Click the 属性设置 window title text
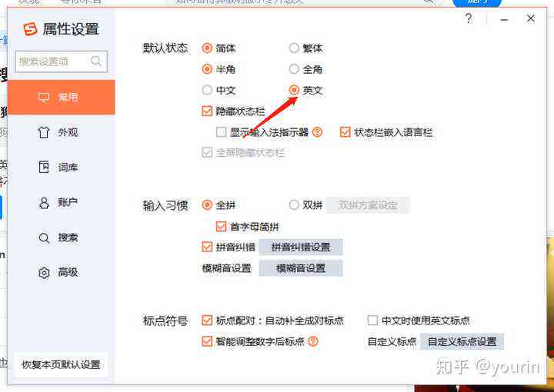This screenshot has height=392, width=554. (x=71, y=29)
